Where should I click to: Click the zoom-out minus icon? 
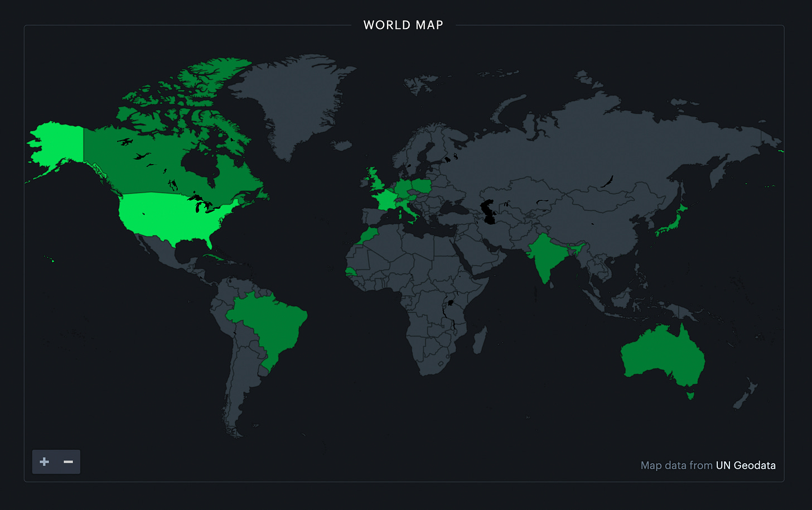coord(68,461)
